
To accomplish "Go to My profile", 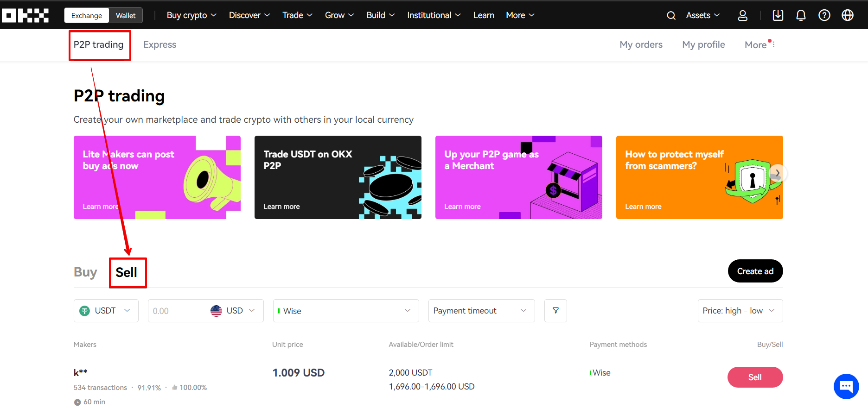I will (x=703, y=44).
